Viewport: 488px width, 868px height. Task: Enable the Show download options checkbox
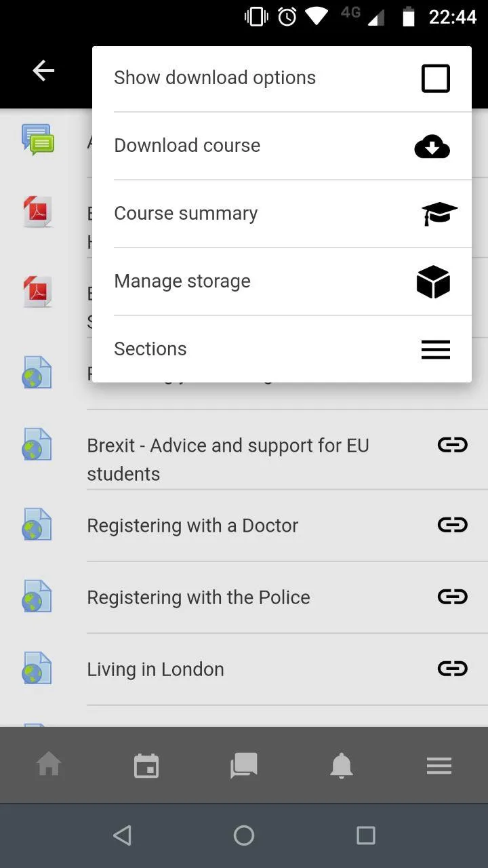(x=435, y=79)
